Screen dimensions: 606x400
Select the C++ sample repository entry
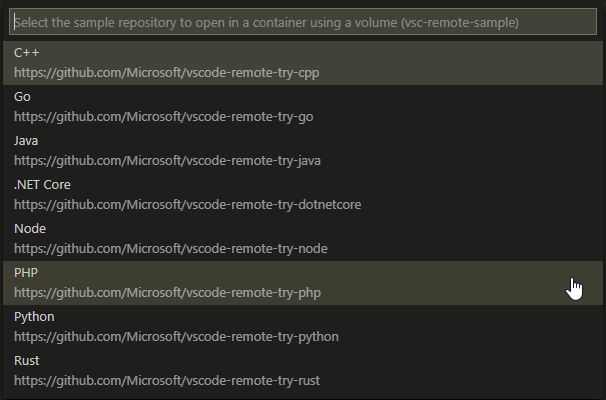tap(26, 52)
